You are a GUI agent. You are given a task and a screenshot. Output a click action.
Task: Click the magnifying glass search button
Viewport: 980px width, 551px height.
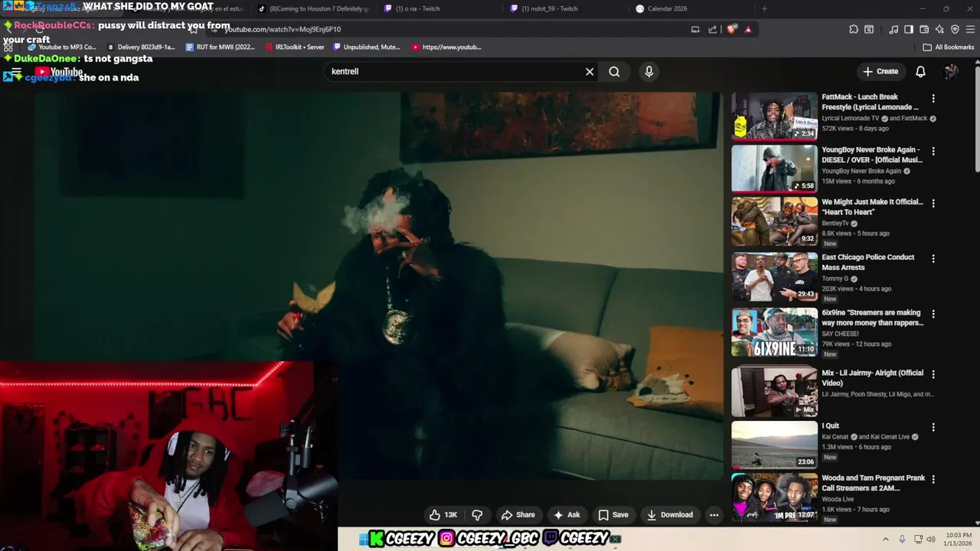click(614, 71)
